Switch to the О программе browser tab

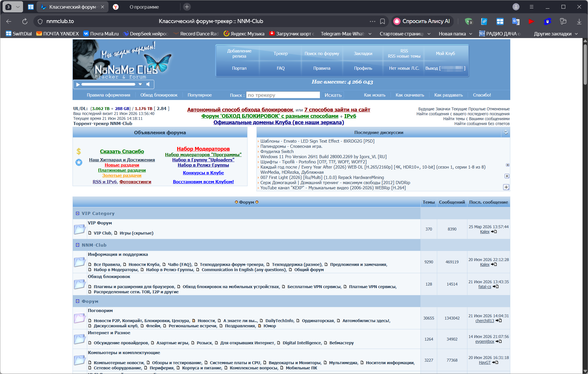144,7
